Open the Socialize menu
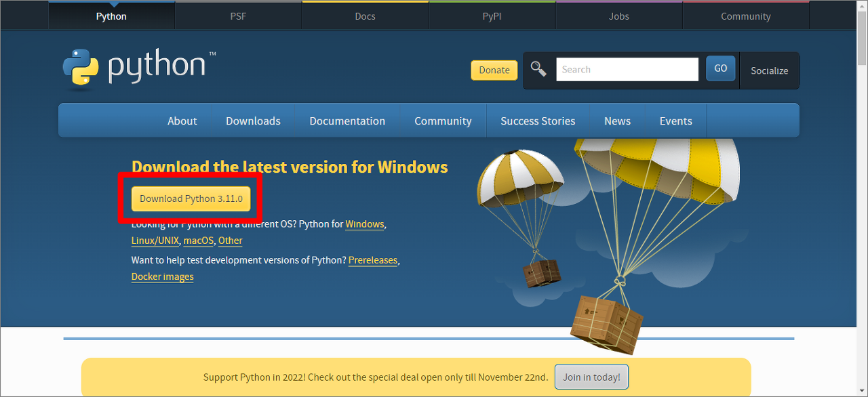Screen dimensions: 868x397 pos(770,70)
